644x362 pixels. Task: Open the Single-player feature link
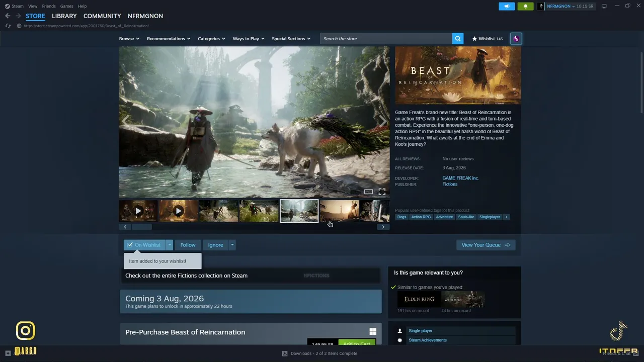tap(421, 331)
